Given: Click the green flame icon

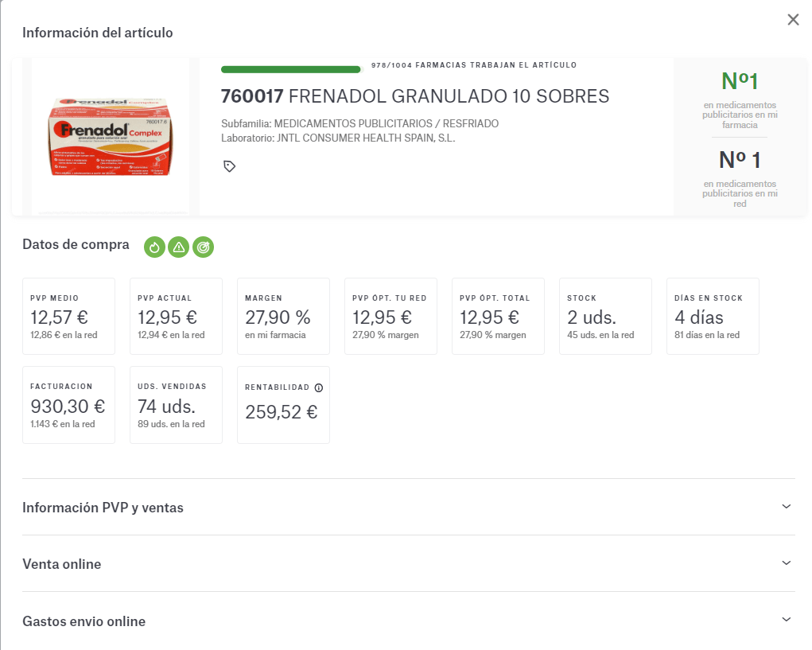Looking at the screenshot, I should click(x=154, y=247).
